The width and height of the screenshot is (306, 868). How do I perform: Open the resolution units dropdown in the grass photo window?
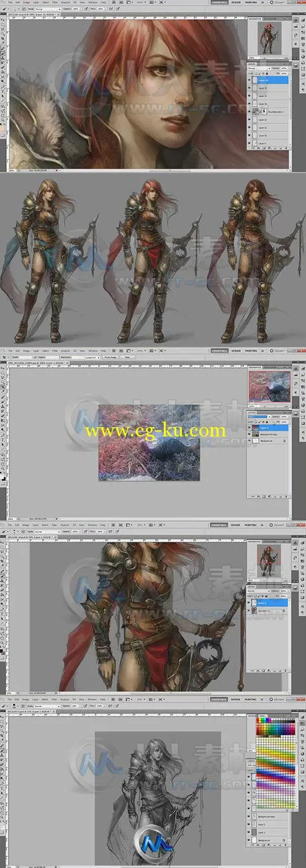(92, 357)
